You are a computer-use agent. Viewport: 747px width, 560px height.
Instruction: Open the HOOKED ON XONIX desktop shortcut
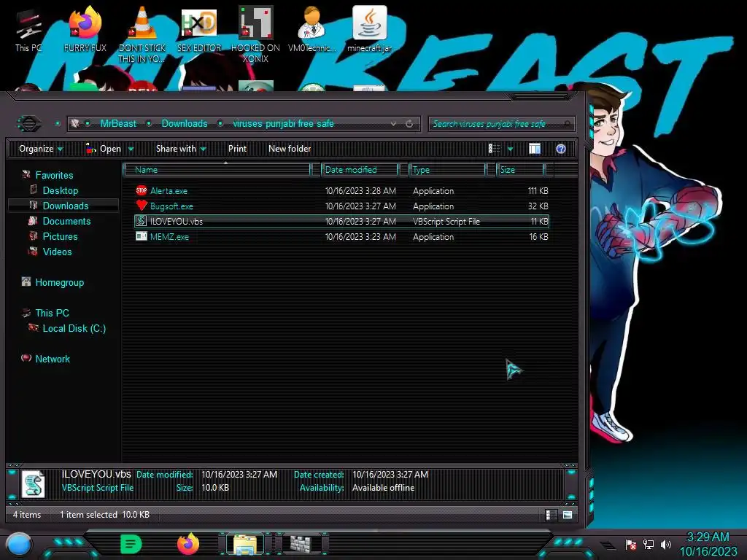click(255, 34)
